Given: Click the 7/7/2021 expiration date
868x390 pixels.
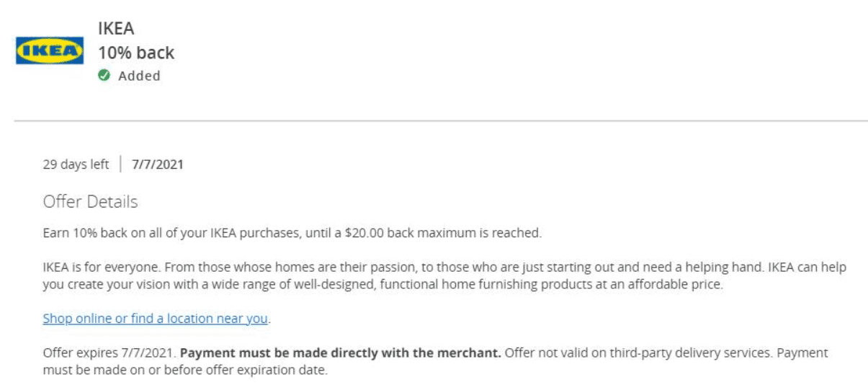Looking at the screenshot, I should pos(158,164).
